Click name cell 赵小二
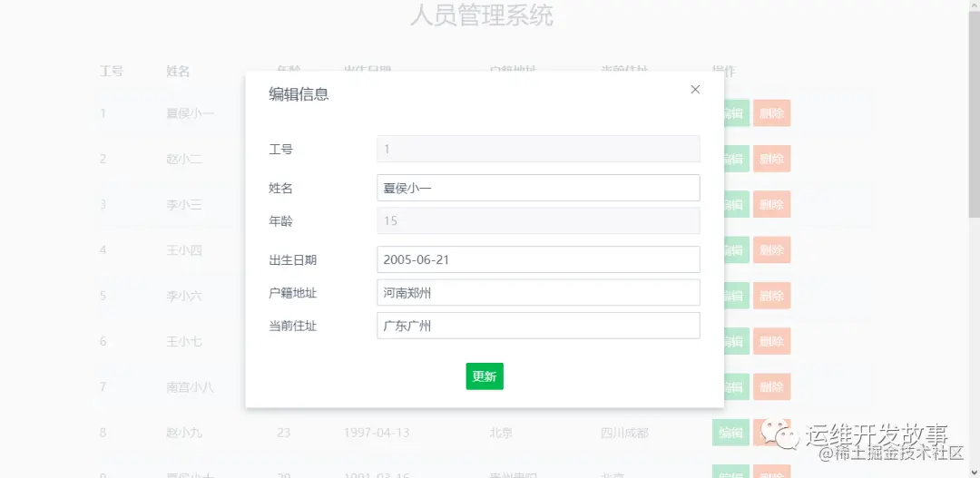Image resolution: width=980 pixels, height=478 pixels. 184,159
